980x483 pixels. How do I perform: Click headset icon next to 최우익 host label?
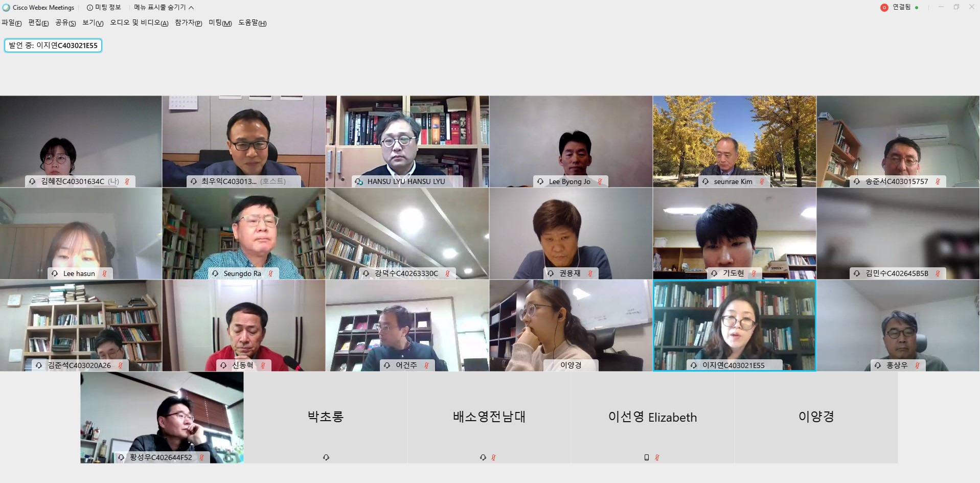194,181
